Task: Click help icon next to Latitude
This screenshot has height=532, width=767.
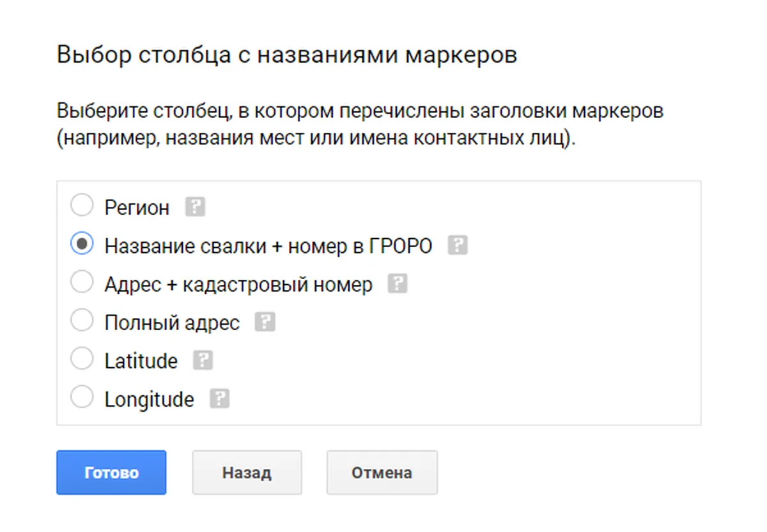Action: pyautogui.click(x=203, y=361)
